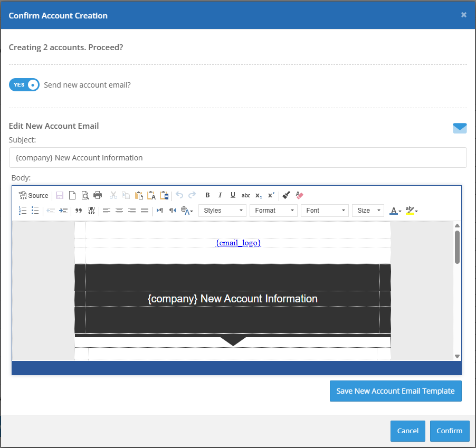
Task: Expand the Font dropdown
Action: point(325,211)
